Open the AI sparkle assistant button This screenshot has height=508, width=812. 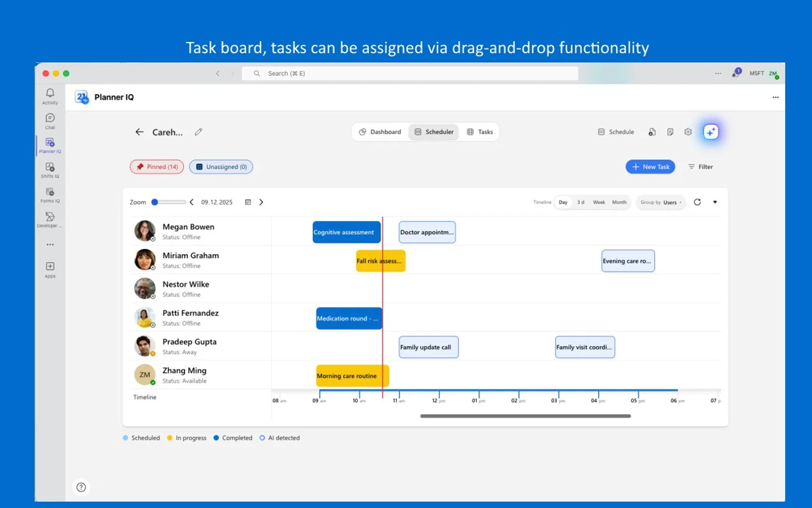pos(710,132)
